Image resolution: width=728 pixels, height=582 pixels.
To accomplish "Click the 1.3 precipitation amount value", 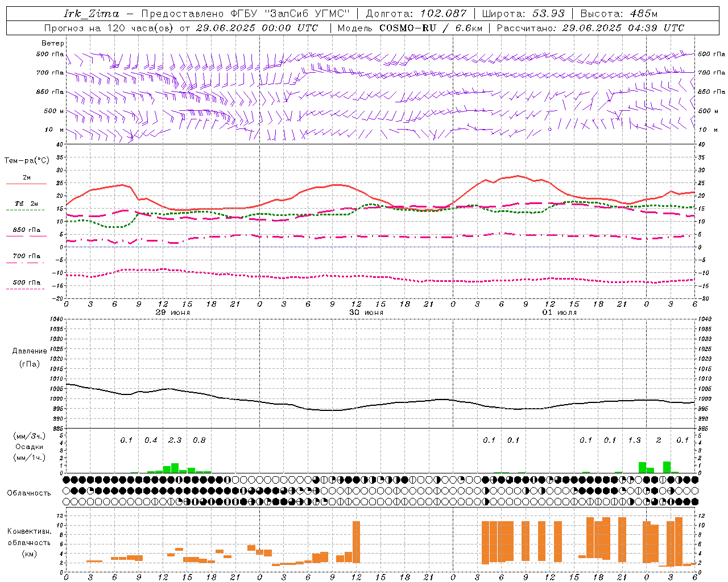I will click(634, 440).
